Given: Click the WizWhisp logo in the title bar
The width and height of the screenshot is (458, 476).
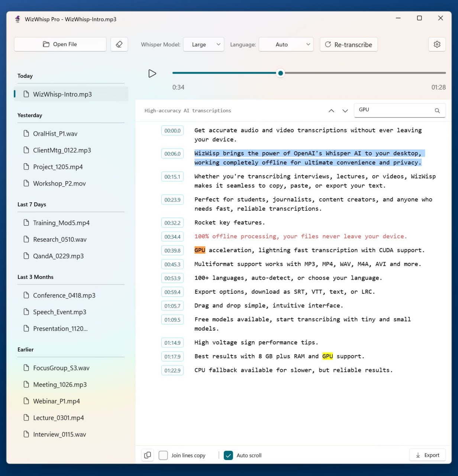Looking at the screenshot, I should pos(17,19).
